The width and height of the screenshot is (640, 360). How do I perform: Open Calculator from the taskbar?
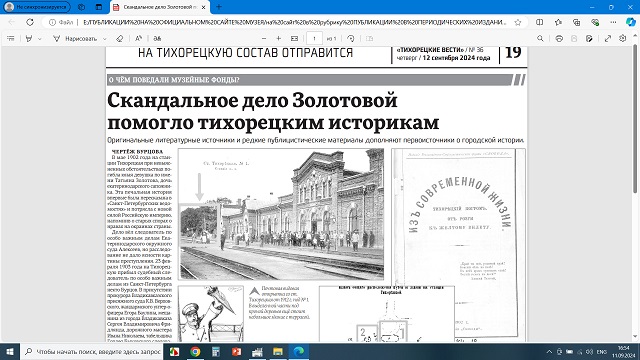(x=216, y=351)
